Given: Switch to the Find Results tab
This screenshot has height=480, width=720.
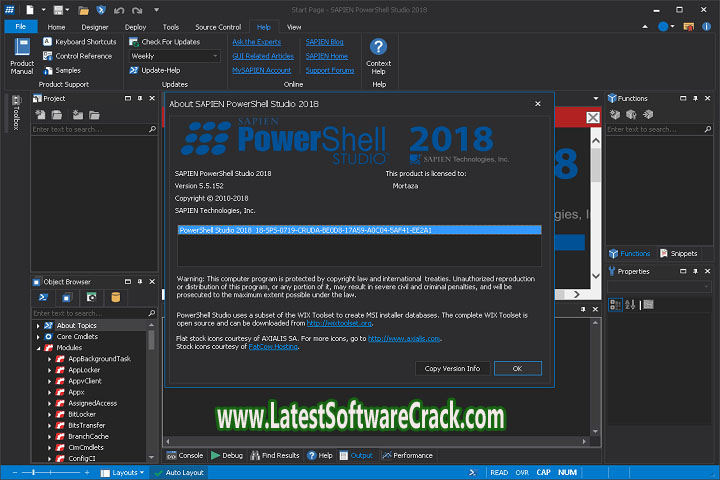Looking at the screenshot, I should [275, 456].
